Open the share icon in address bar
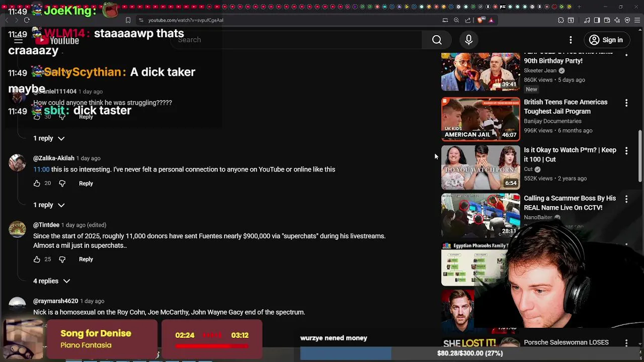 point(468,20)
